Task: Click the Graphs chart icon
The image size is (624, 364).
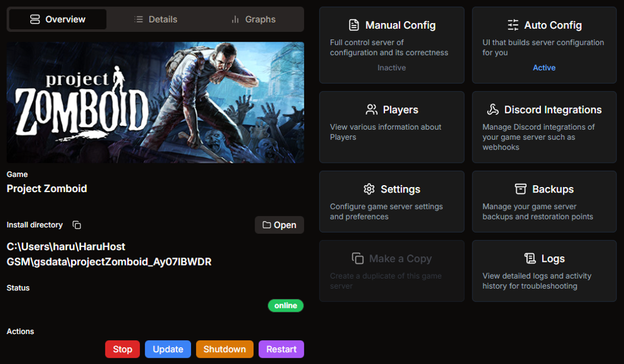Action: [x=235, y=19]
